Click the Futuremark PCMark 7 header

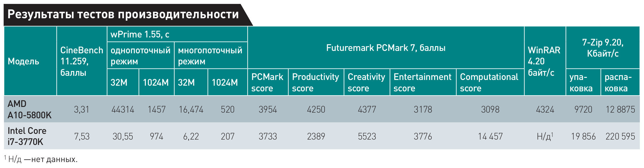[386, 48]
